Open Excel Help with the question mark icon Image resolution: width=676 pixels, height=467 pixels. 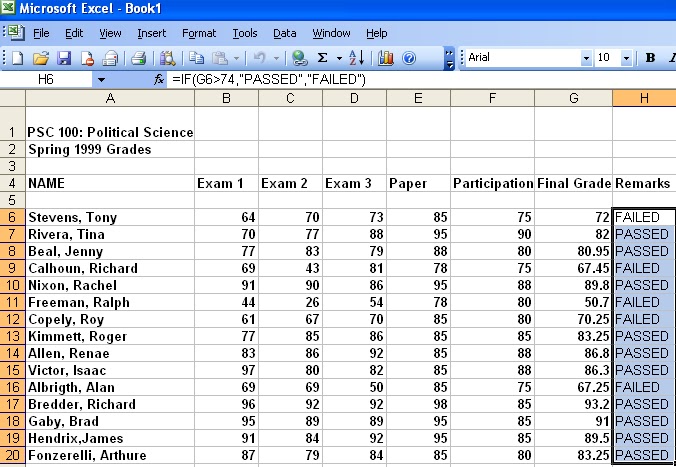(409, 58)
